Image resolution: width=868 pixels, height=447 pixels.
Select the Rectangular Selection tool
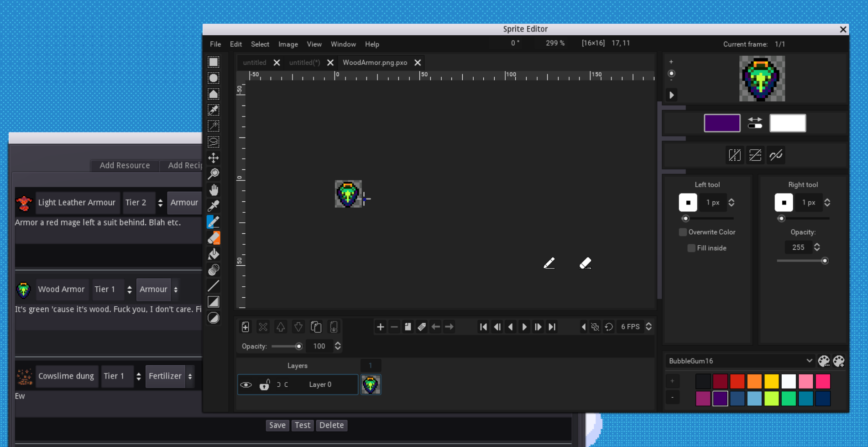[x=213, y=62]
